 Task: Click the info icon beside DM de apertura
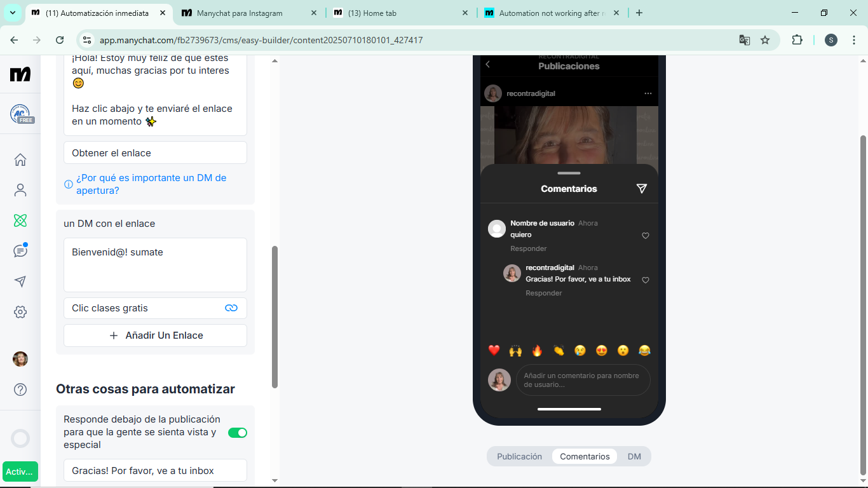click(68, 184)
